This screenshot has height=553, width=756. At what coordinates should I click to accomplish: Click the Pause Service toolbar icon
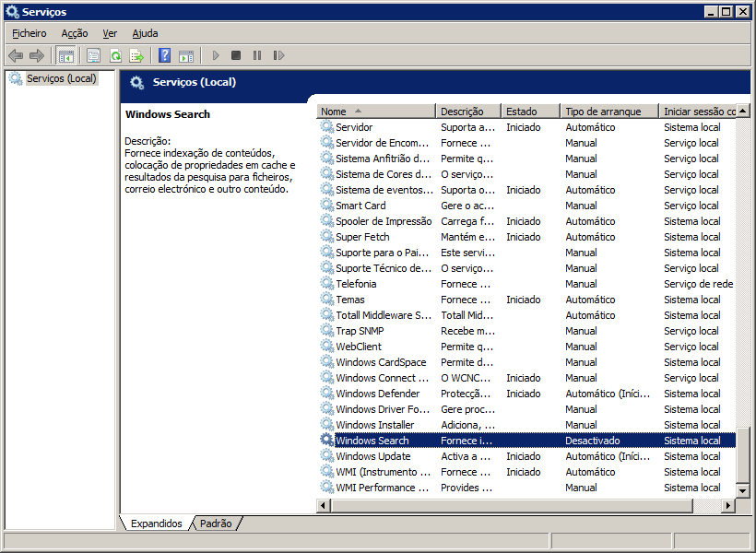click(x=257, y=55)
